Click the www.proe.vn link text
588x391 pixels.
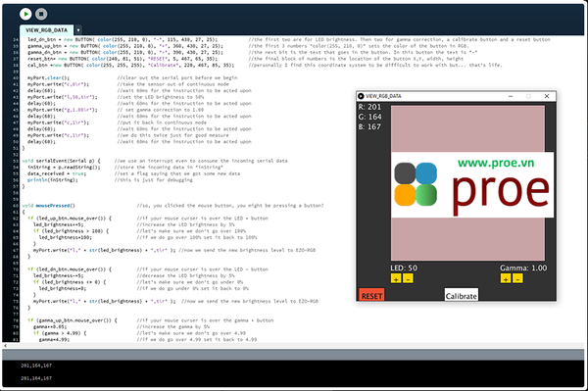[496, 163]
